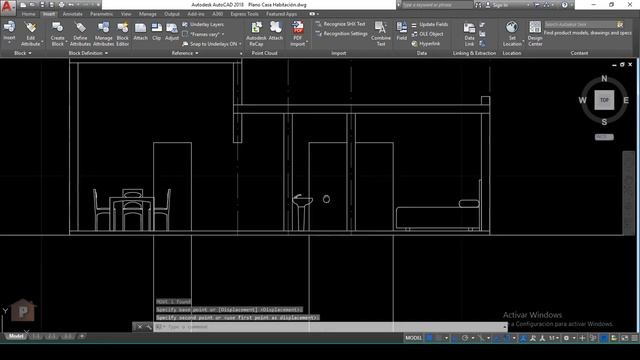This screenshot has width=640, height=360.
Task: Open the View ribbon tab
Action: pos(126,14)
